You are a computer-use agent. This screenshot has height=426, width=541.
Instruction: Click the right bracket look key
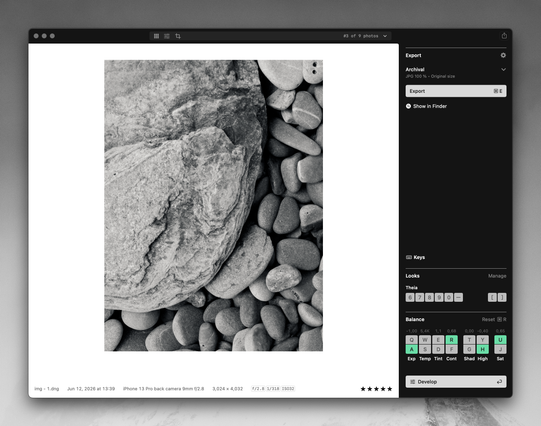tap(502, 297)
